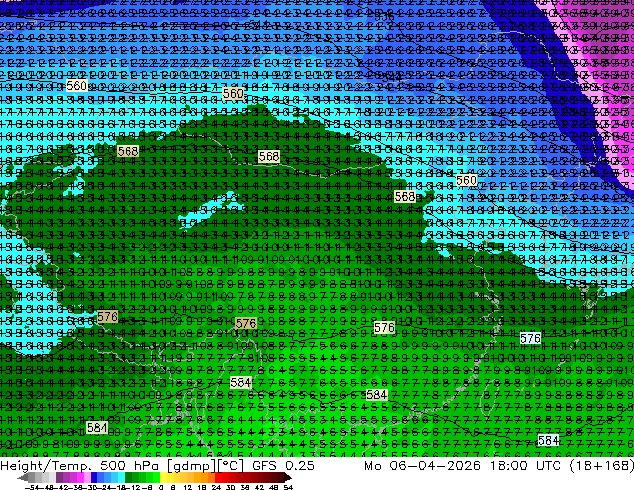The width and height of the screenshot is (634, 490).
Task: Click the '[gdmp]' unit label
Action: tap(192, 466)
